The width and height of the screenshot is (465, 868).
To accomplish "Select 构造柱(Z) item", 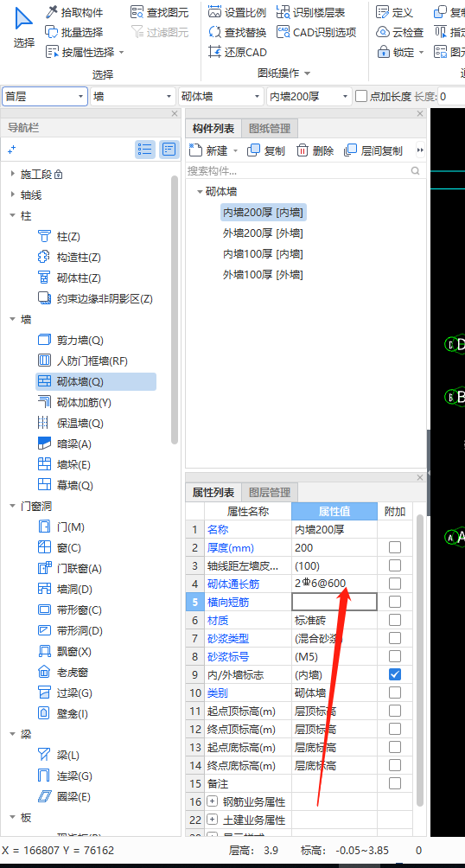I will [x=69, y=258].
